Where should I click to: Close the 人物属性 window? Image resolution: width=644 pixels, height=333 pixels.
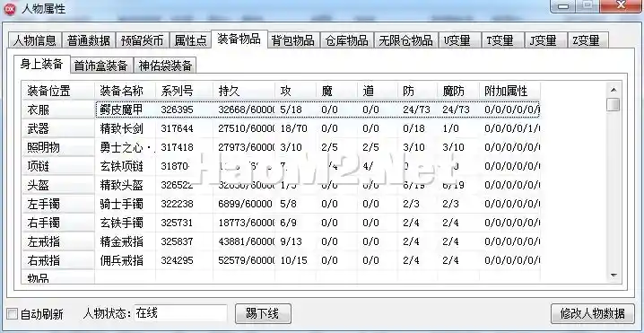(621, 5)
